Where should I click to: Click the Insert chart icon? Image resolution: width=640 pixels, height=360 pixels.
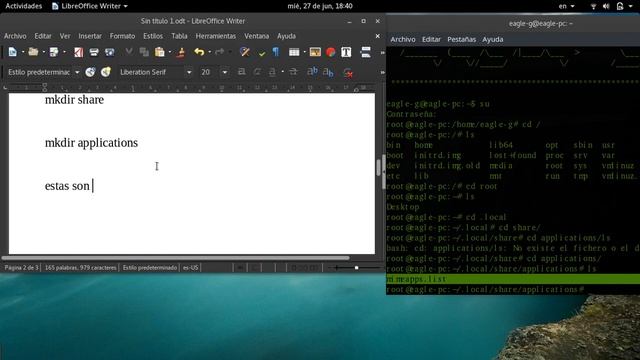point(331,52)
